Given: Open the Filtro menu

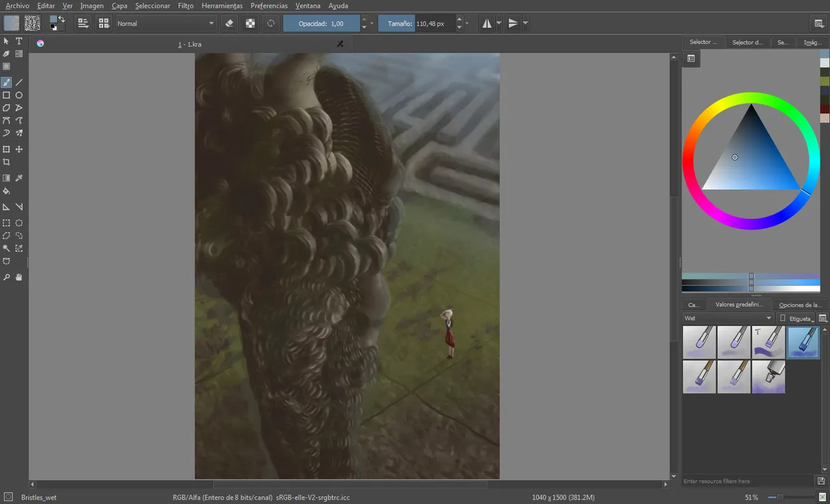Looking at the screenshot, I should [x=185, y=6].
